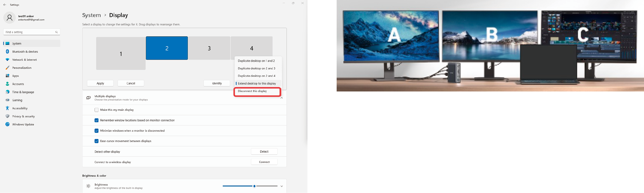Select display 3 in the arrangement
The height and width of the screenshot is (193, 644).
[x=209, y=48]
